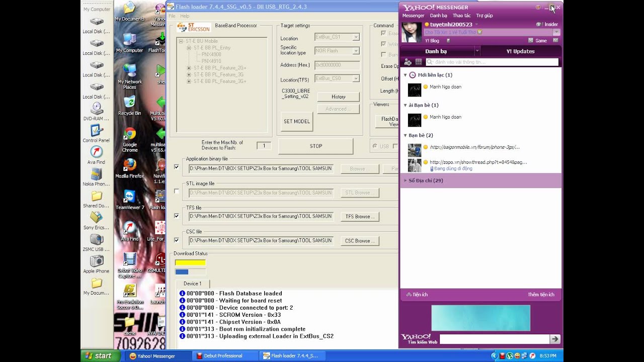Launch Pro Evolution Soccer 6 shortcut

130,297
